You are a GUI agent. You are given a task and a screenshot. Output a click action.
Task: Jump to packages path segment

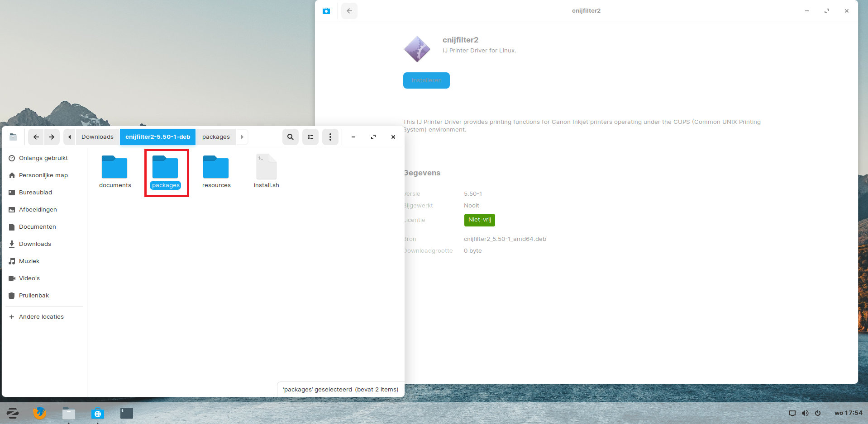216,137
